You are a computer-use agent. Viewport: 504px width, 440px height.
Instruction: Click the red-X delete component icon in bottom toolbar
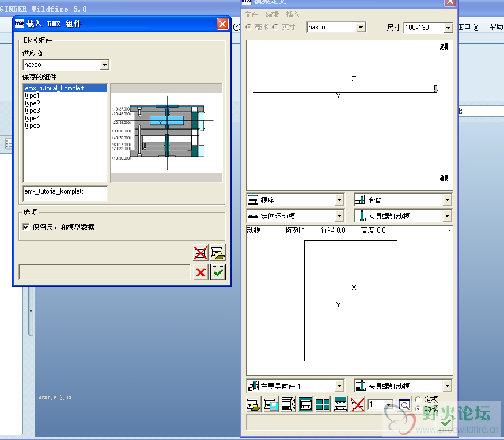tap(358, 404)
